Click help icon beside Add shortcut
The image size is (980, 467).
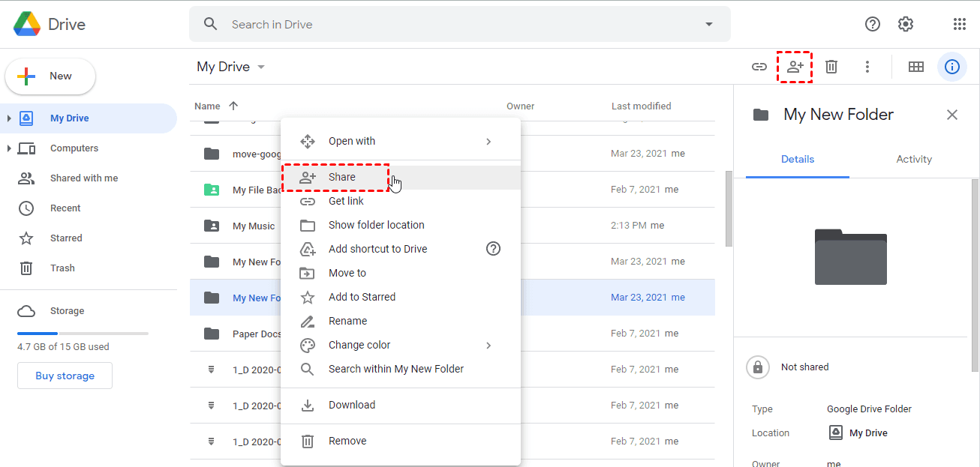coord(493,250)
